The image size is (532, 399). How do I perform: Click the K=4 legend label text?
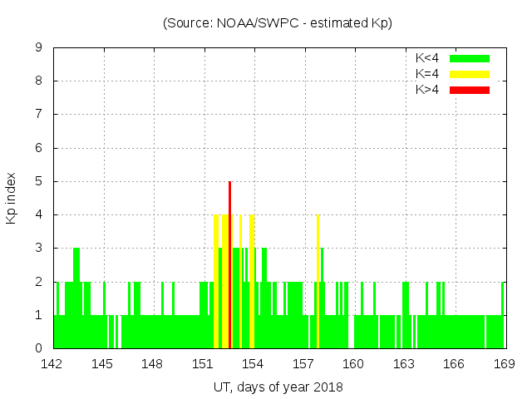(x=427, y=74)
